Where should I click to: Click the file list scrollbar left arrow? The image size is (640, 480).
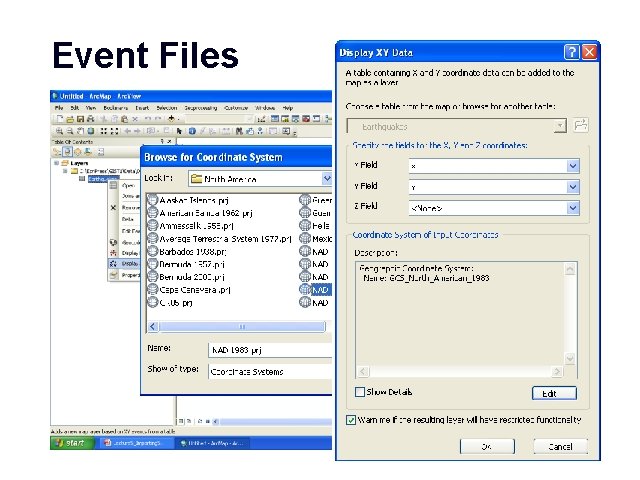[x=153, y=327]
